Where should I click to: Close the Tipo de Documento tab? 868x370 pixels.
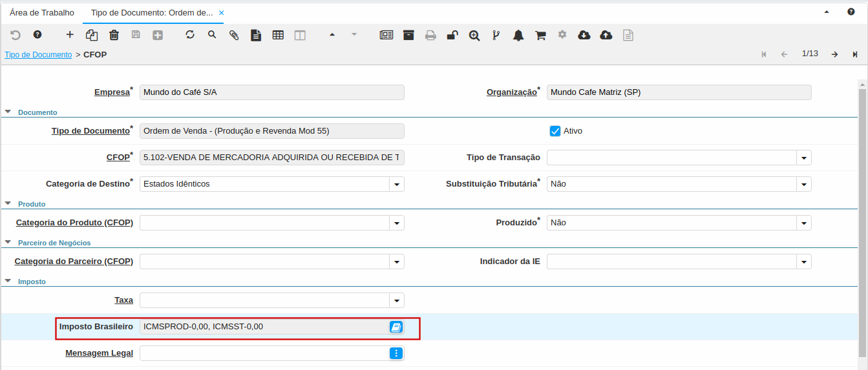[x=221, y=13]
